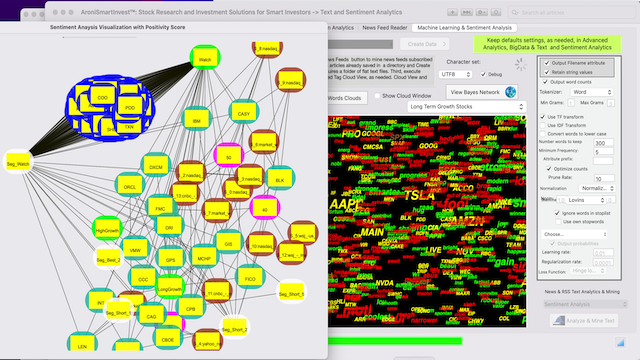Click the magnifier icon in search field
This screenshot has width=640, height=360.
click(515, 13)
